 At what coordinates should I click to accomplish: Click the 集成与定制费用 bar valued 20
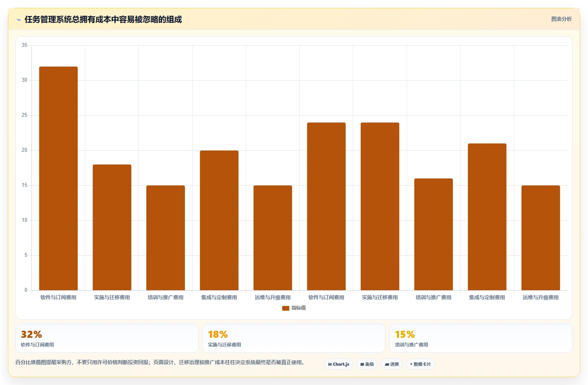[x=219, y=220]
